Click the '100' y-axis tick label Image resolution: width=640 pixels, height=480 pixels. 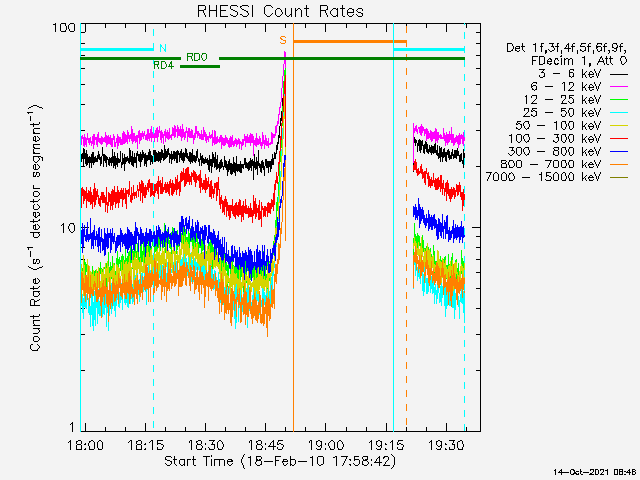(64, 28)
